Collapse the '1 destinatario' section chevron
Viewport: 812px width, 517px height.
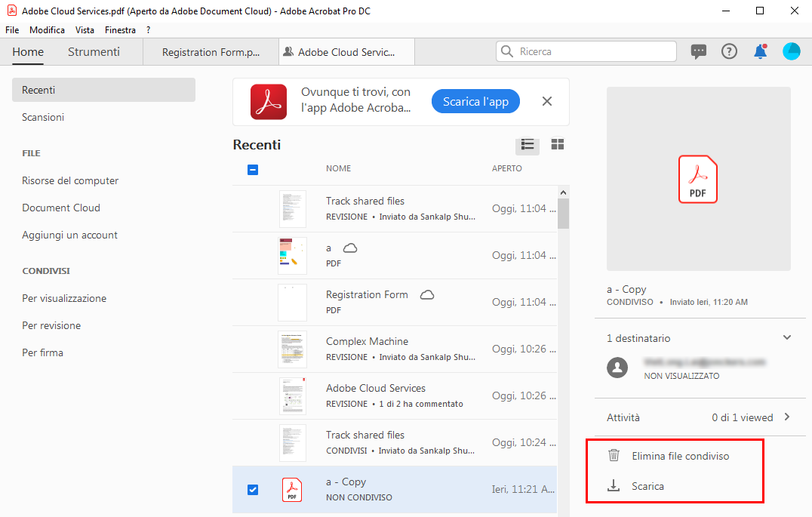point(787,337)
